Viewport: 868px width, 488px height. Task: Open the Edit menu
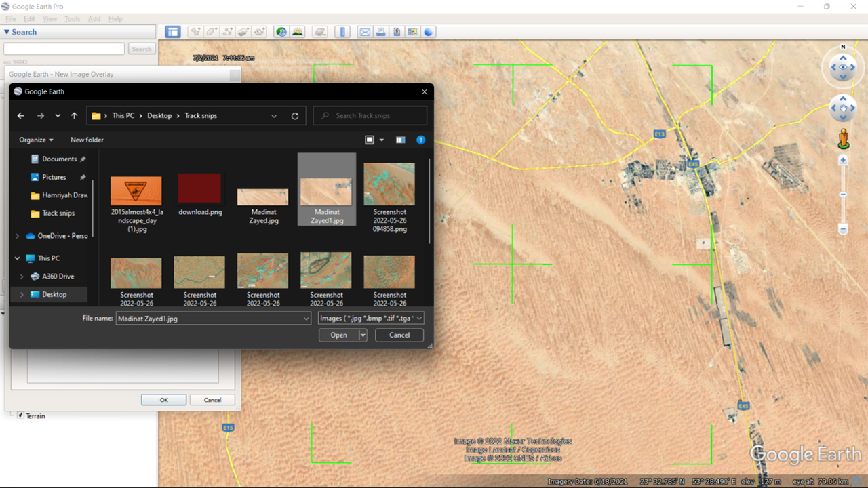(x=30, y=19)
